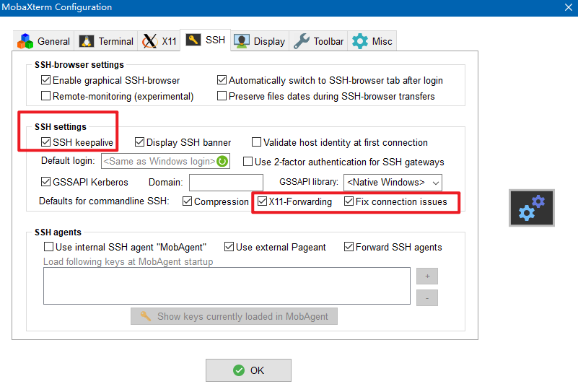This screenshot has height=392, width=578.
Task: Click the X11 logo icon
Action: [150, 41]
